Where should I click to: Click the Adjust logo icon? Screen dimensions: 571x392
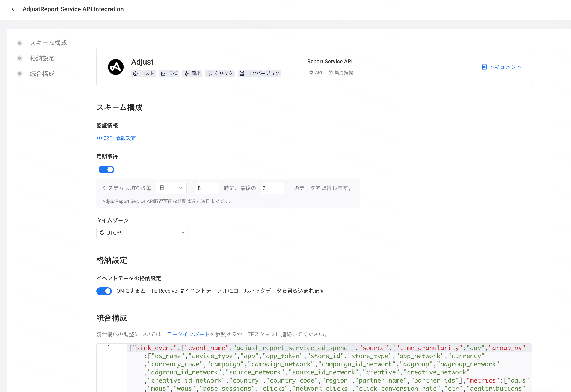click(116, 67)
